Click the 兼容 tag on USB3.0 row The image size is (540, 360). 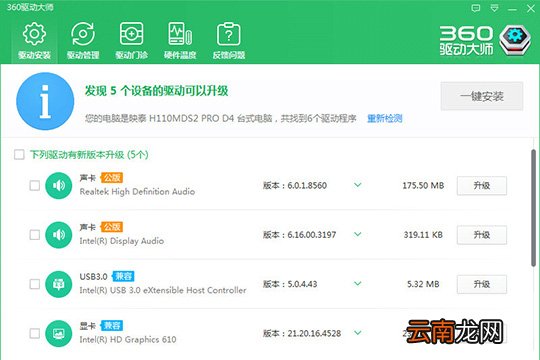tap(123, 276)
